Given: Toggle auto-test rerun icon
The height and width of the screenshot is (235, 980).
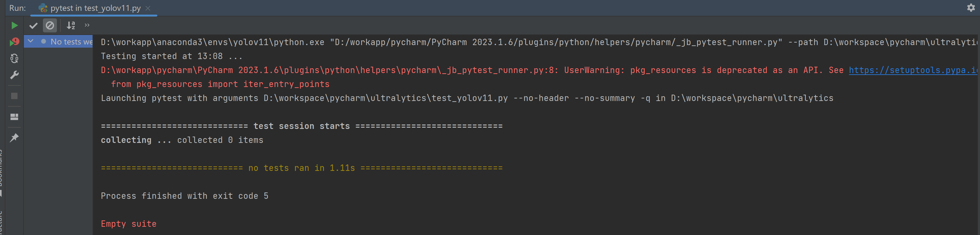Looking at the screenshot, I should click(14, 58).
